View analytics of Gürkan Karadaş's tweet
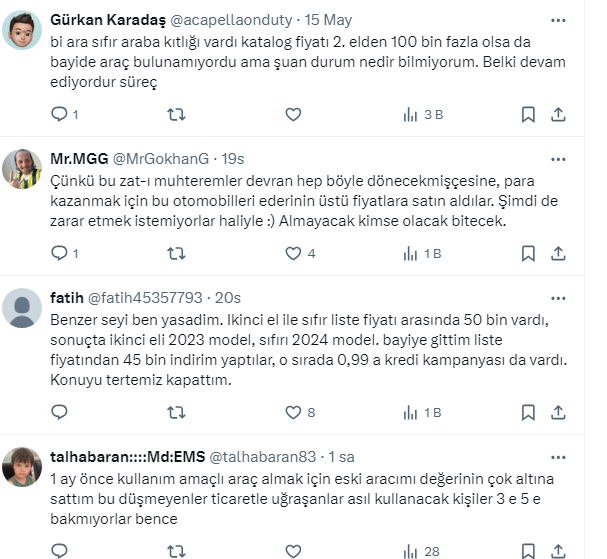 click(x=410, y=115)
